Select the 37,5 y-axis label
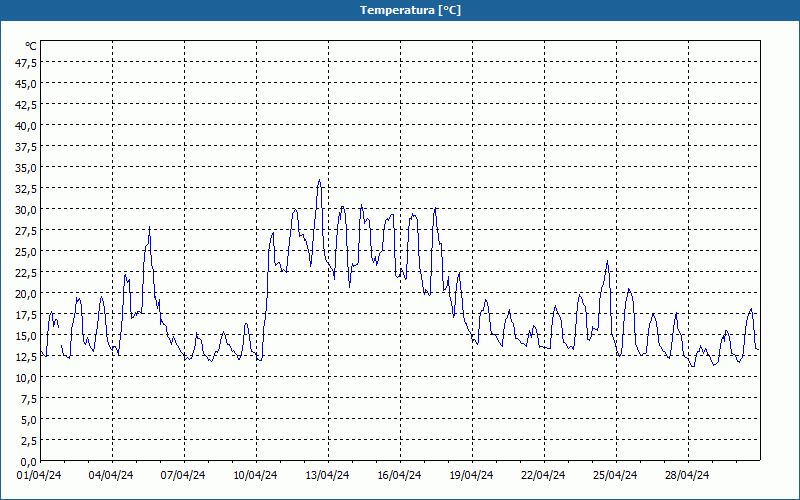Screen dimensions: 800x500 click(x=26, y=147)
